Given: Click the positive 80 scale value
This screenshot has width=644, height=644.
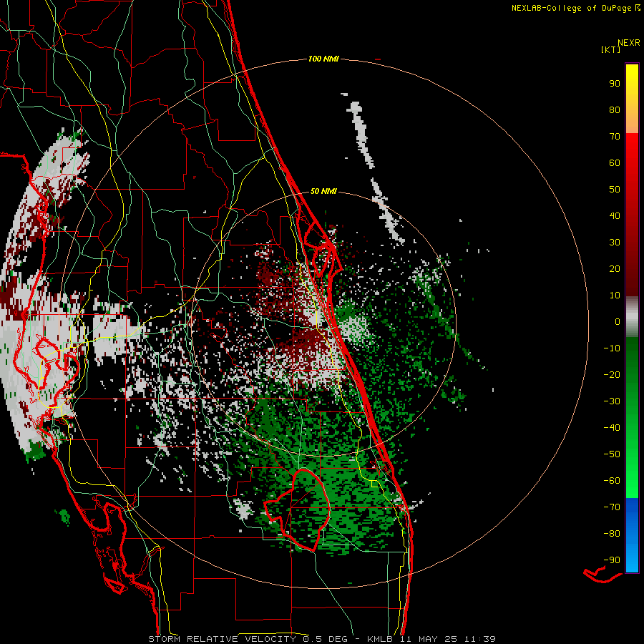Looking at the screenshot, I should pyautogui.click(x=615, y=110).
